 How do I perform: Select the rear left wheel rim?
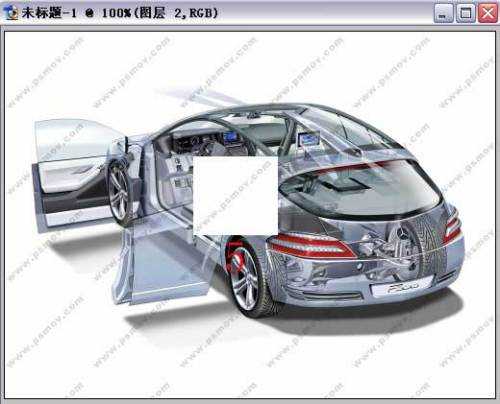click(x=246, y=279)
